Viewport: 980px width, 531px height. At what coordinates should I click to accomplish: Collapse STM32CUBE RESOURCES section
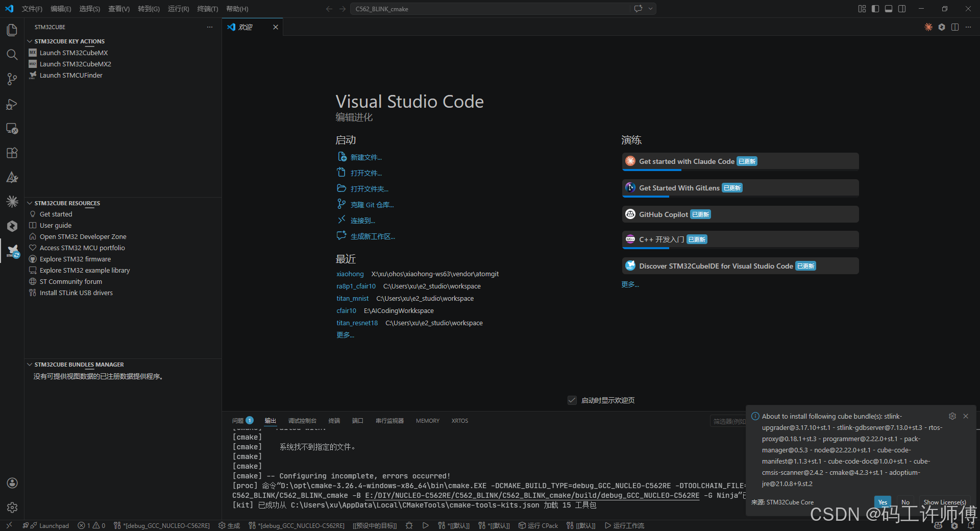click(67, 203)
